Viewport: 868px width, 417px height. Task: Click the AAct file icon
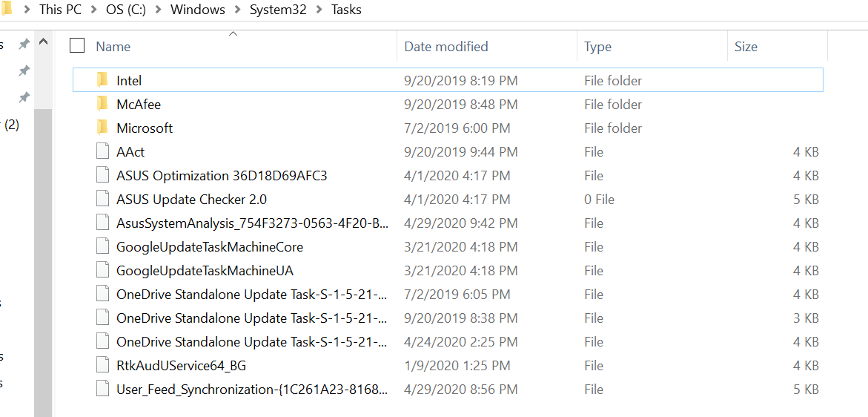(102, 151)
